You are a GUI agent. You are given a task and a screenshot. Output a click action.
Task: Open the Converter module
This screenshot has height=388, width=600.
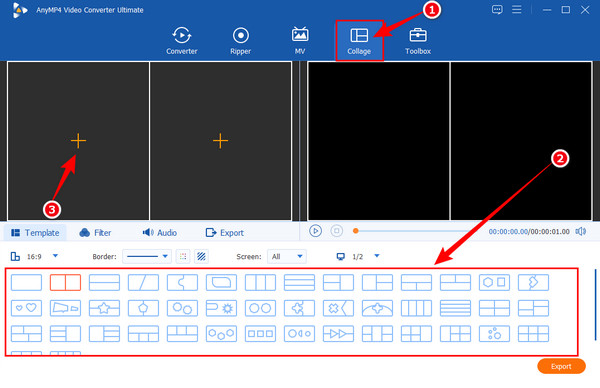pos(181,41)
